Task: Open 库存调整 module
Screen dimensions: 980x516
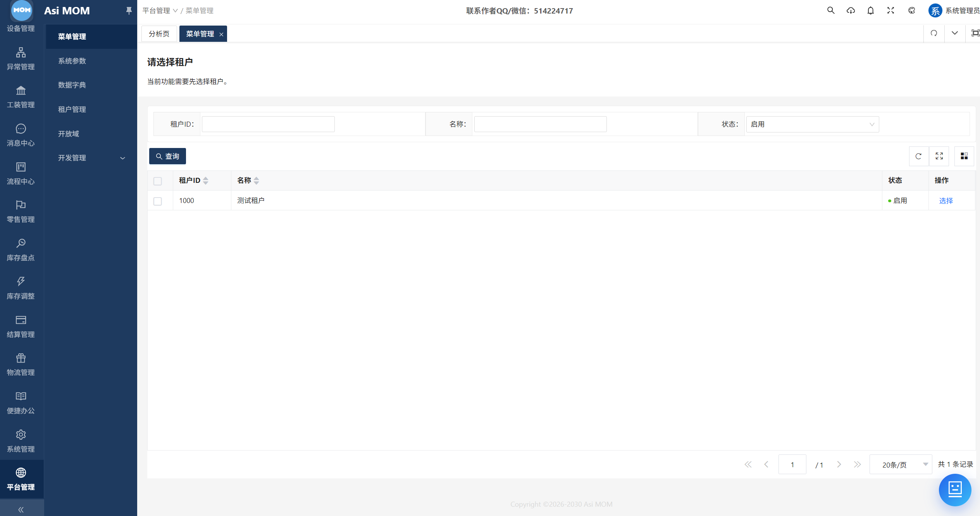Action: point(21,288)
